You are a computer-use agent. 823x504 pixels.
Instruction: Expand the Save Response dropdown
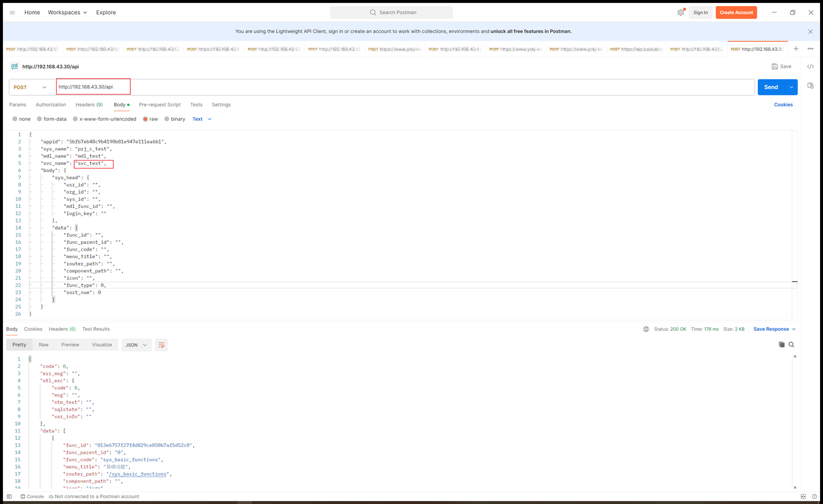(x=774, y=329)
